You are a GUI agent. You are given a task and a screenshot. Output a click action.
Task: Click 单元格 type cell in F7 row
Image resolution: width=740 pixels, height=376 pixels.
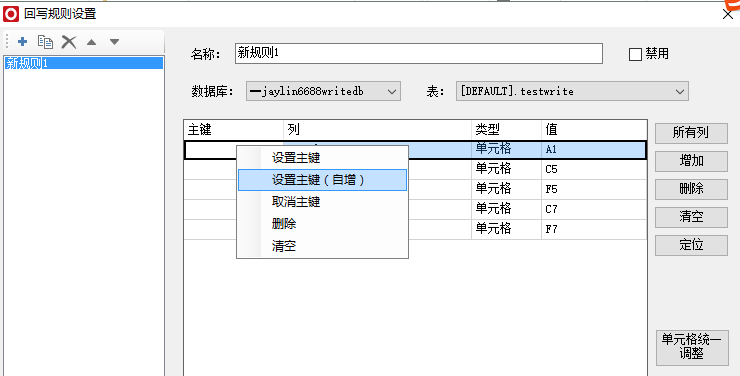[506, 229]
